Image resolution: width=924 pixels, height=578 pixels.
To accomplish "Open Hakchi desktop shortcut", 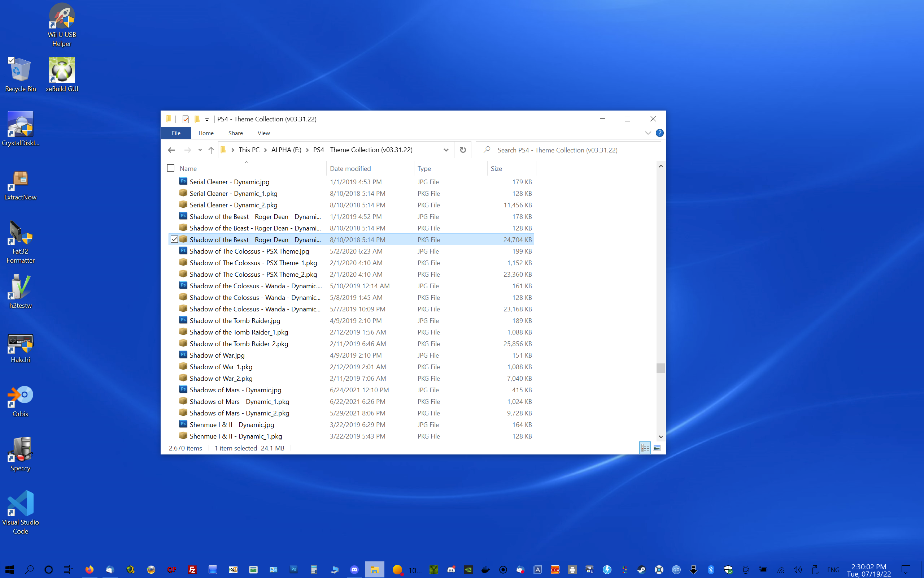I will [x=20, y=348].
